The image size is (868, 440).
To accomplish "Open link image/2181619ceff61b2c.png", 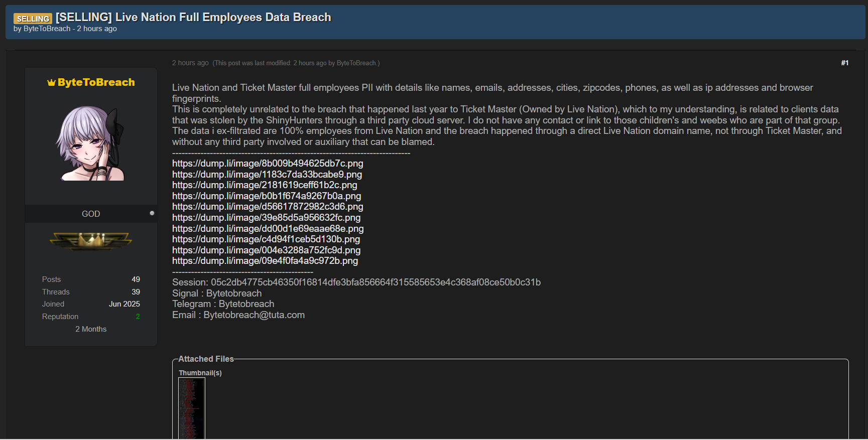I will [265, 185].
